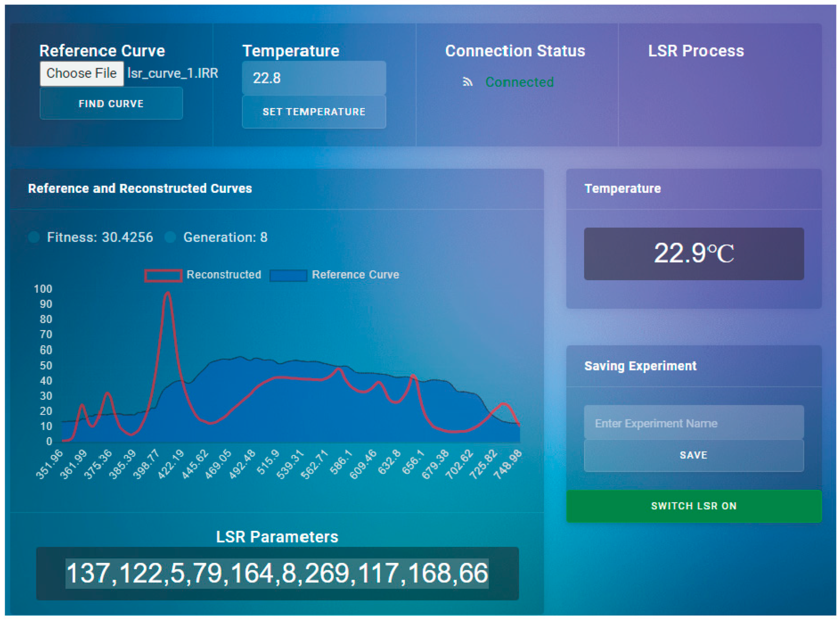Click the 748.98 x-axis label

coord(508,464)
